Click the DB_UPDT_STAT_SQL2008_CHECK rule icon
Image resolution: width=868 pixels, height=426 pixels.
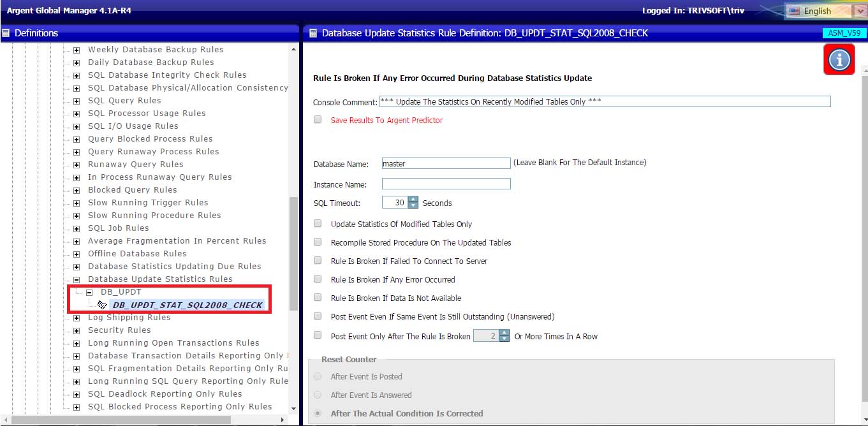click(102, 305)
